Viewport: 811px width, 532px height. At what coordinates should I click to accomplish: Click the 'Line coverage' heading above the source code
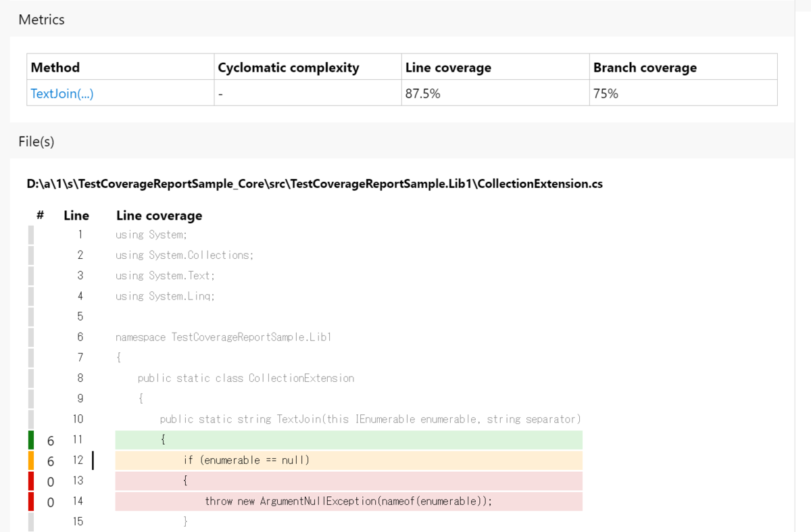click(x=159, y=216)
